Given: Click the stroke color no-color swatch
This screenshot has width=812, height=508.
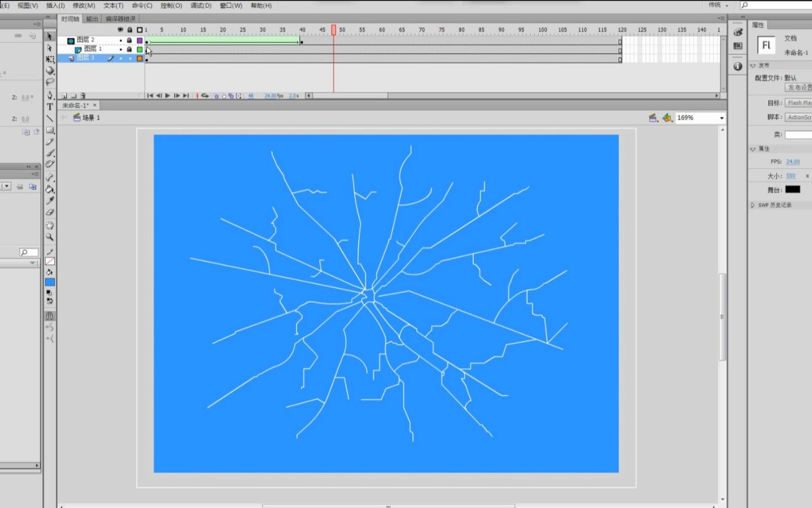Looking at the screenshot, I should pos(50,261).
